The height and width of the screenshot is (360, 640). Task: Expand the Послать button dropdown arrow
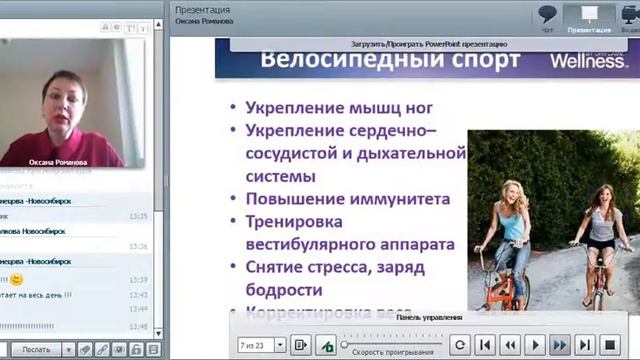[68, 350]
